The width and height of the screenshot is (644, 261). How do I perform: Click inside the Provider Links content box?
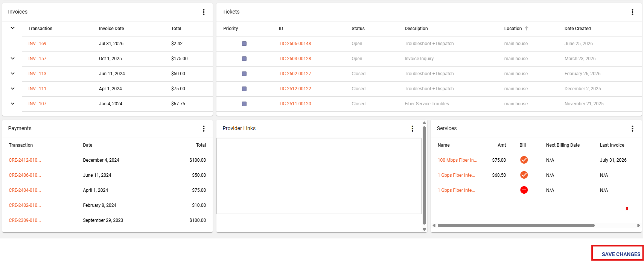click(x=319, y=176)
